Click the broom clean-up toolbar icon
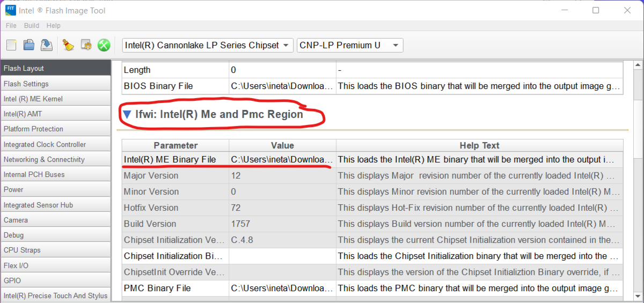The image size is (644, 303). tap(68, 45)
